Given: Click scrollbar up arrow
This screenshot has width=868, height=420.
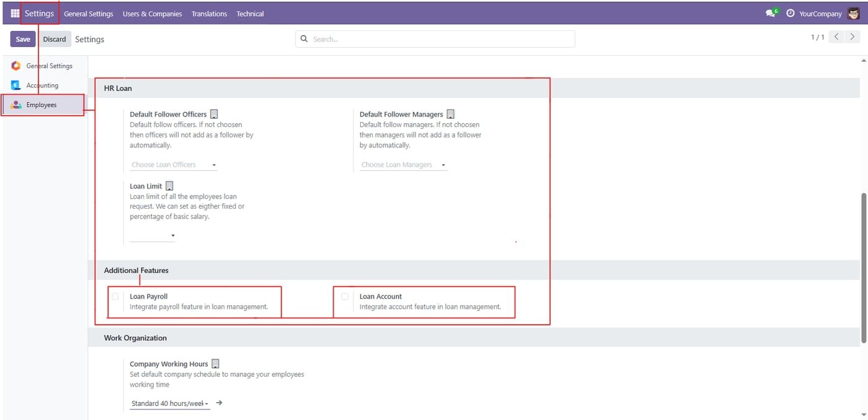Looking at the screenshot, I should [x=864, y=61].
